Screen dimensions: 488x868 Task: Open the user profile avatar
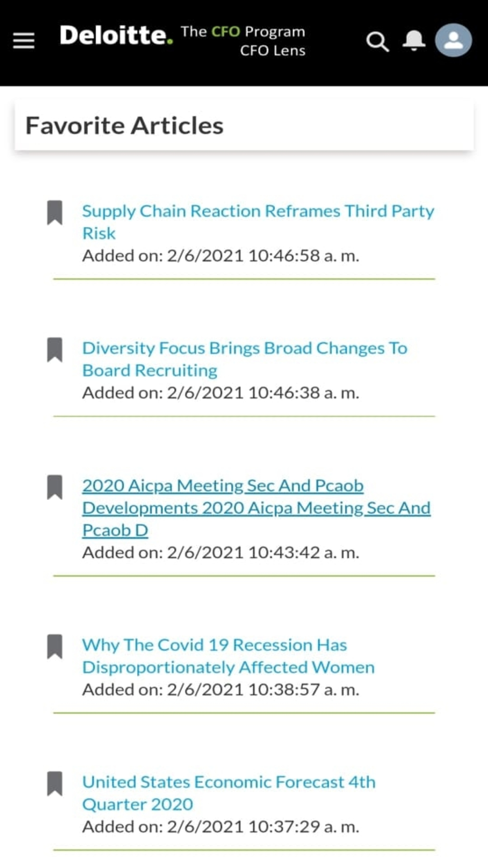(453, 40)
